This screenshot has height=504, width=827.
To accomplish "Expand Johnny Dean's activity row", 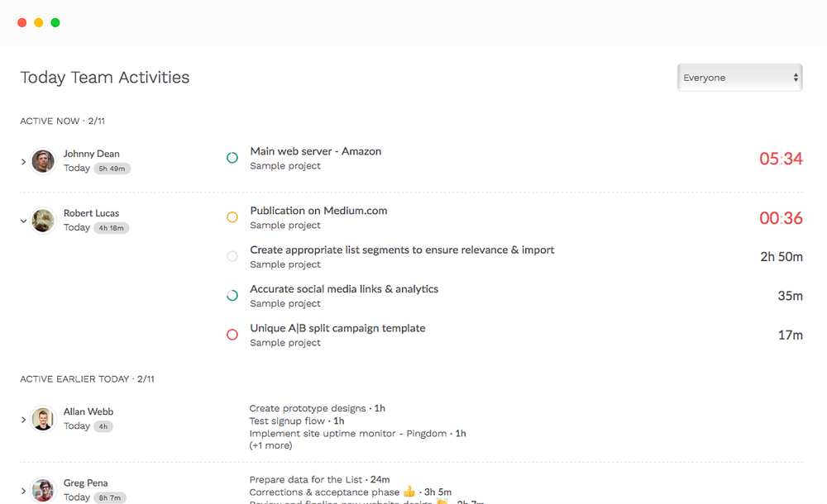I will (23, 162).
